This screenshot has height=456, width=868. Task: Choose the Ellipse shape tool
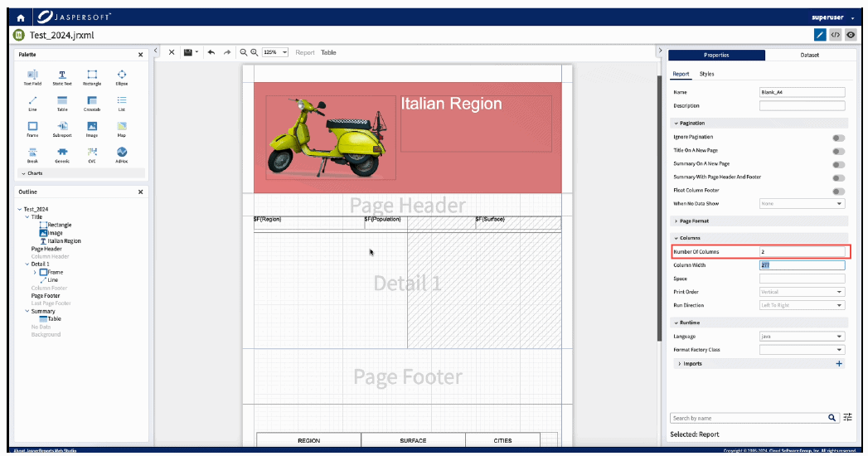pos(121,76)
